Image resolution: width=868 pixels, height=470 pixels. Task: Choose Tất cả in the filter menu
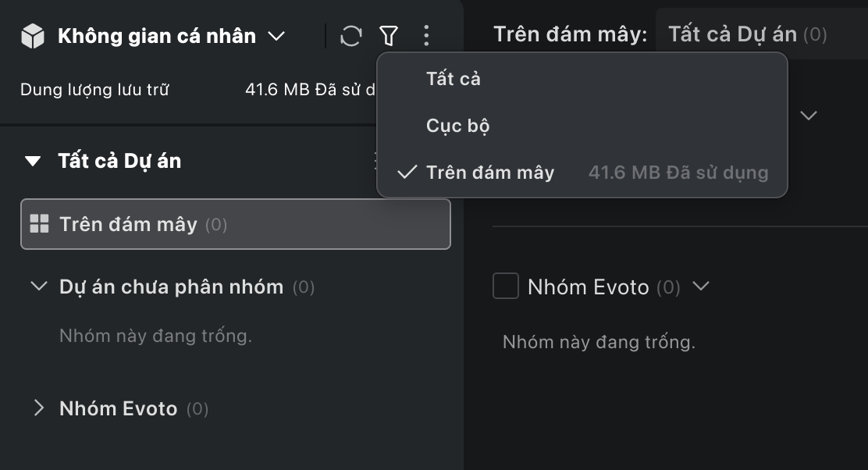coord(453,79)
